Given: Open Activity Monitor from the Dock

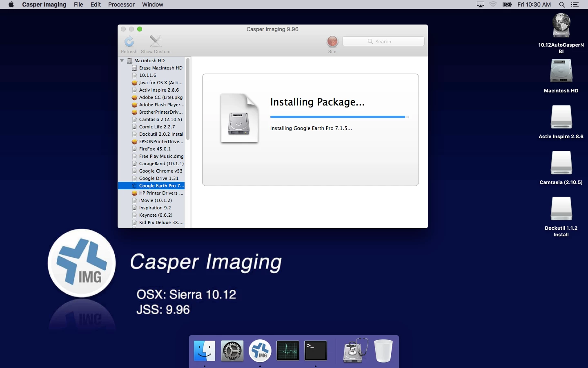Looking at the screenshot, I should 288,351.
